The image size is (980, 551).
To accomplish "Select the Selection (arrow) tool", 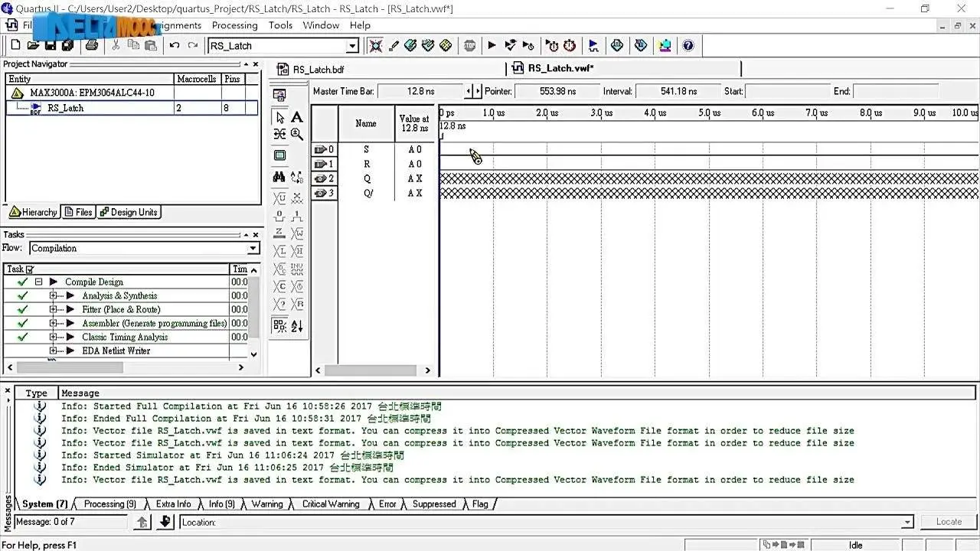I will [280, 117].
